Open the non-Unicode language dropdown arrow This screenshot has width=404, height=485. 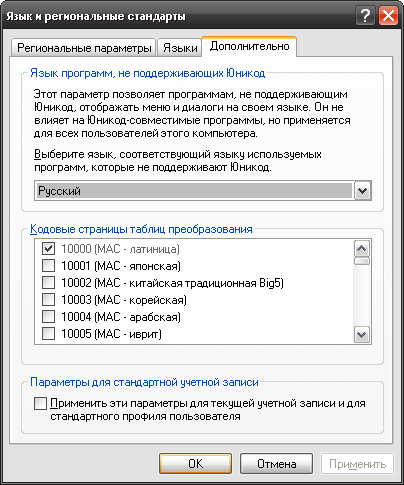pos(362,191)
